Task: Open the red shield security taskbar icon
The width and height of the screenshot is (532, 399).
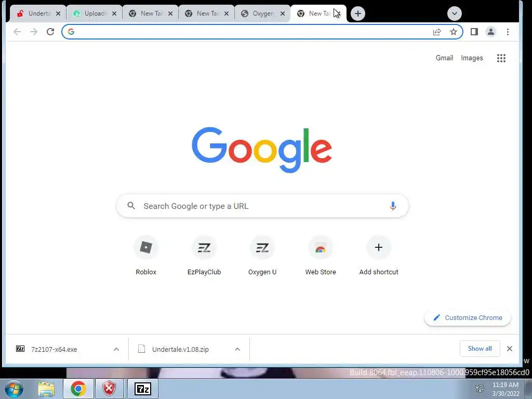Action: click(109, 389)
